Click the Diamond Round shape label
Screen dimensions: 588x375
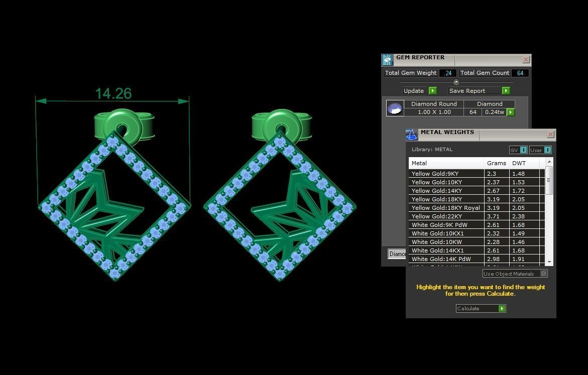(x=434, y=104)
